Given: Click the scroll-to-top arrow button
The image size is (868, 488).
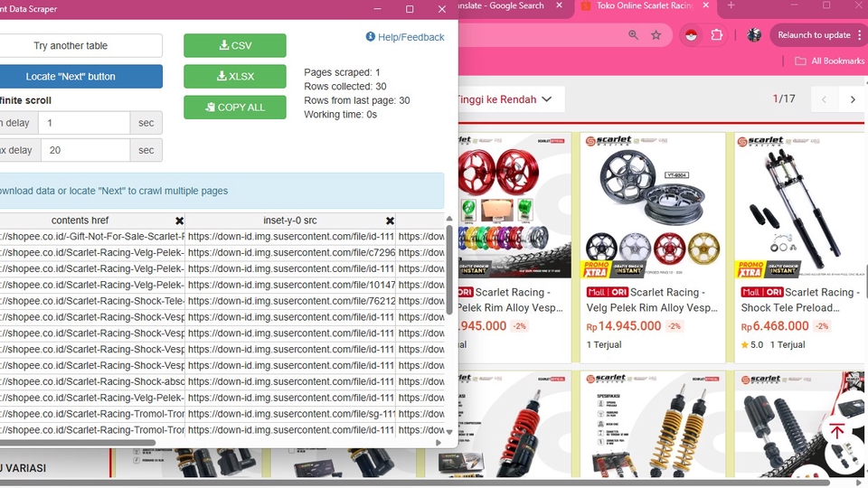Looking at the screenshot, I should coord(837,431).
